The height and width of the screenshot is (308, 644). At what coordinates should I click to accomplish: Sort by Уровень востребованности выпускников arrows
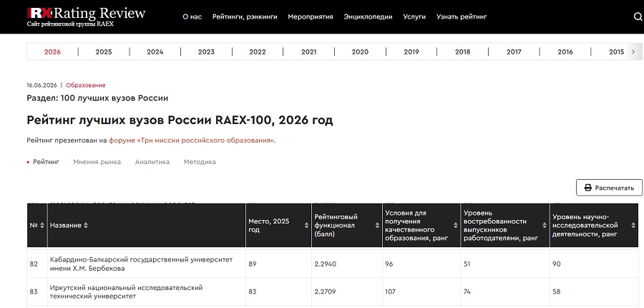[x=545, y=226]
